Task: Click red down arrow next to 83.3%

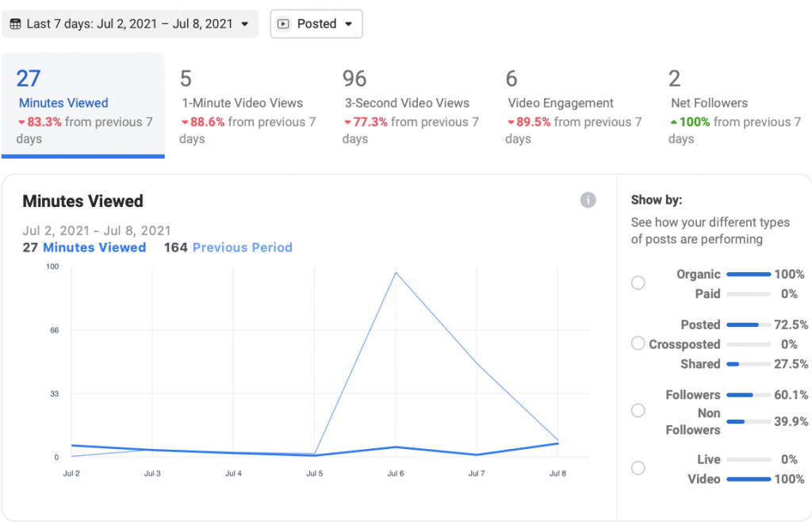Action: [21, 123]
